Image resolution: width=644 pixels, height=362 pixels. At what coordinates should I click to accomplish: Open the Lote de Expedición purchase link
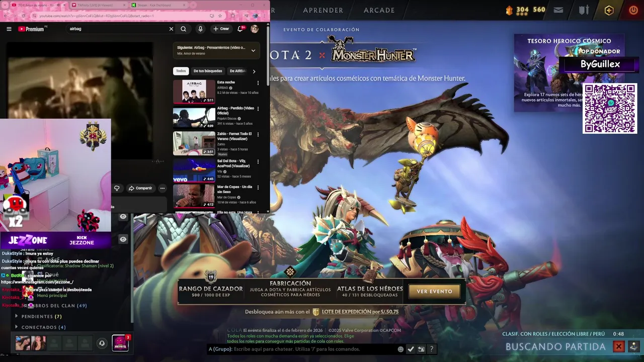pyautogui.click(x=360, y=312)
